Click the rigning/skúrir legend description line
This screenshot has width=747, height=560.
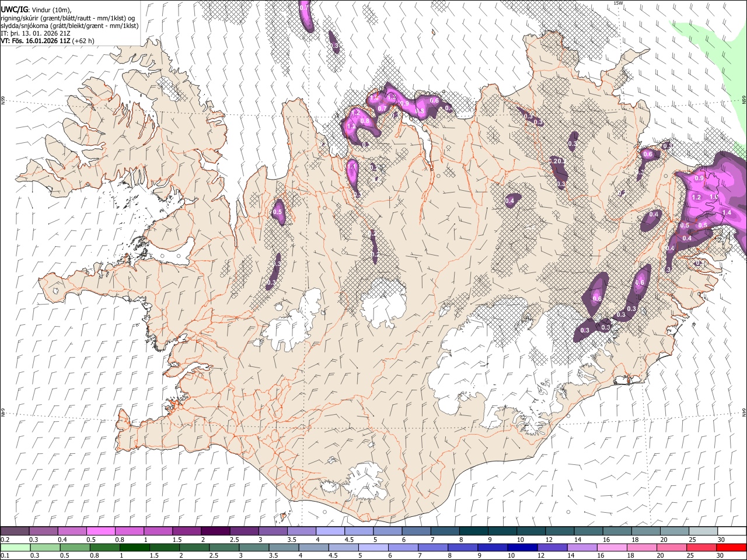tap(67, 18)
